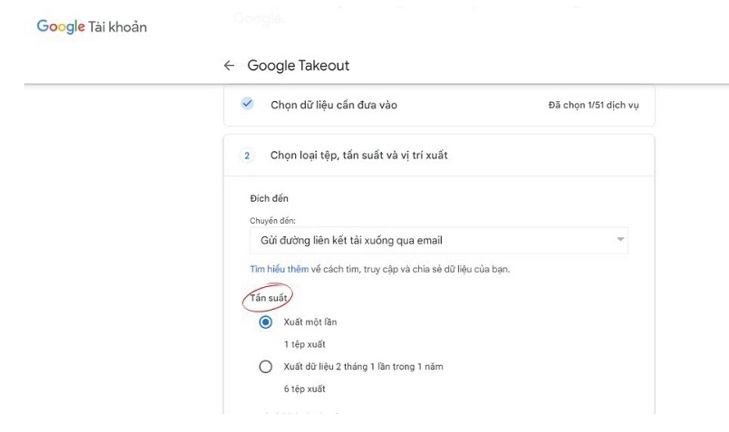This screenshot has width=729, height=432.
Task: Click the "Đích đến" section heading
Action: click(x=269, y=198)
